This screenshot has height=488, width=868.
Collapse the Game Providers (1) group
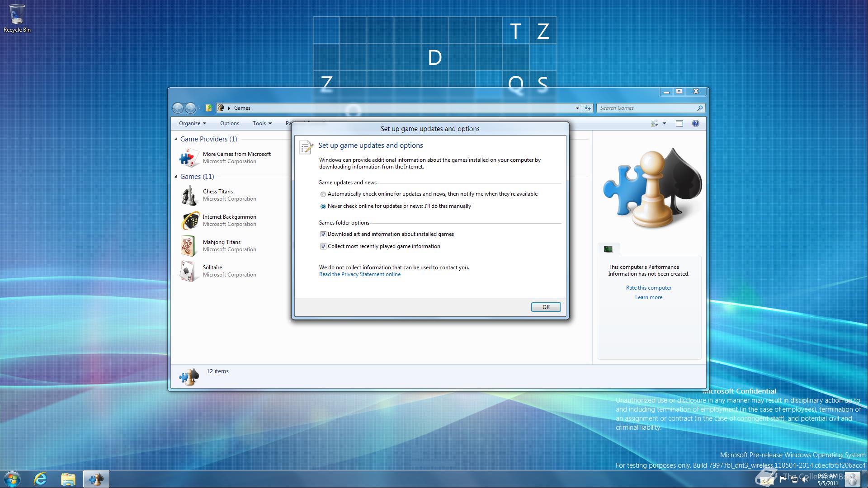tap(176, 139)
